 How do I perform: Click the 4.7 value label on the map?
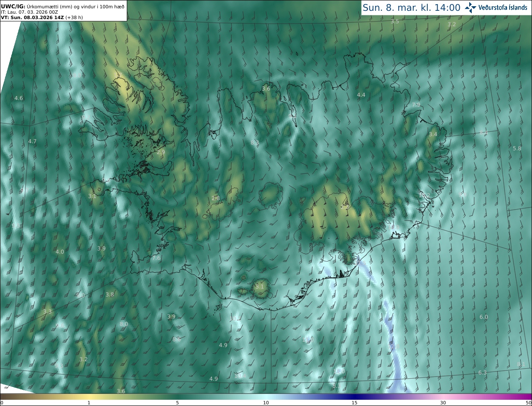tap(32, 142)
